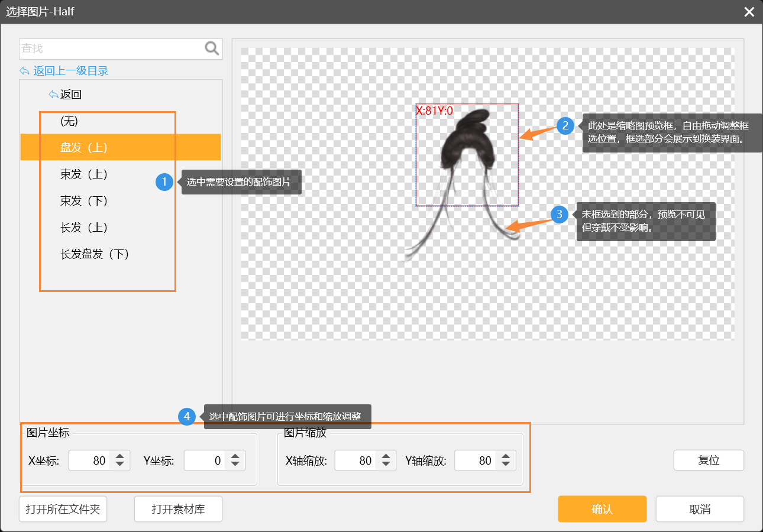The image size is (763, 532).
Task: Select the (无) option in list
Action: (69, 121)
